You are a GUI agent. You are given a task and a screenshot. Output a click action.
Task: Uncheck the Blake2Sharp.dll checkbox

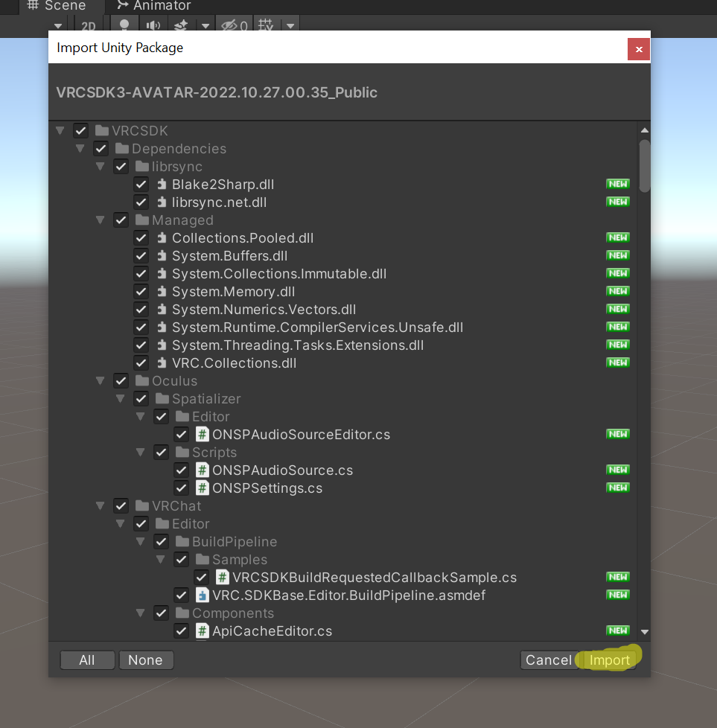pyautogui.click(x=141, y=185)
